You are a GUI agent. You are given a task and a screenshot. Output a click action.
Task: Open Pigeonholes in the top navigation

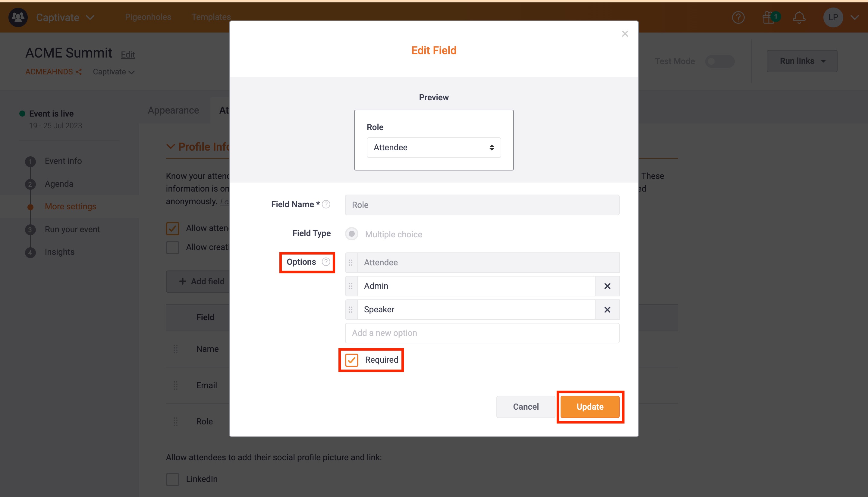pyautogui.click(x=148, y=17)
